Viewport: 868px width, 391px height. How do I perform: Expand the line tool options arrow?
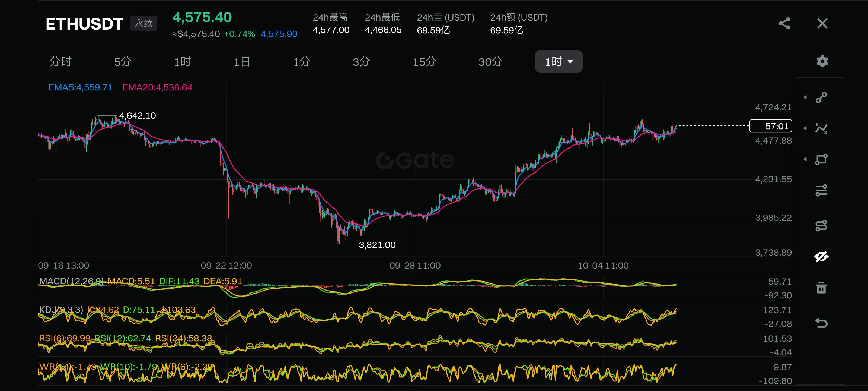pyautogui.click(x=805, y=97)
